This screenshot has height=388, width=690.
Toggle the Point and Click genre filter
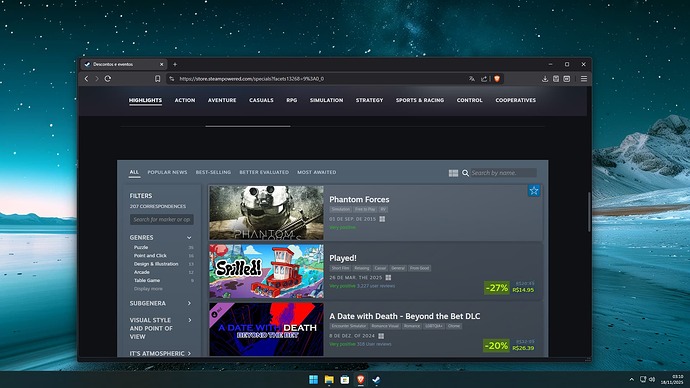(150, 256)
